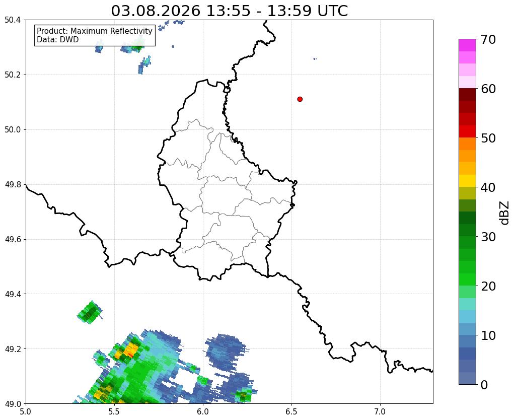Click the red station marker dot
Viewport: 515px width, 420px height.
pos(300,99)
